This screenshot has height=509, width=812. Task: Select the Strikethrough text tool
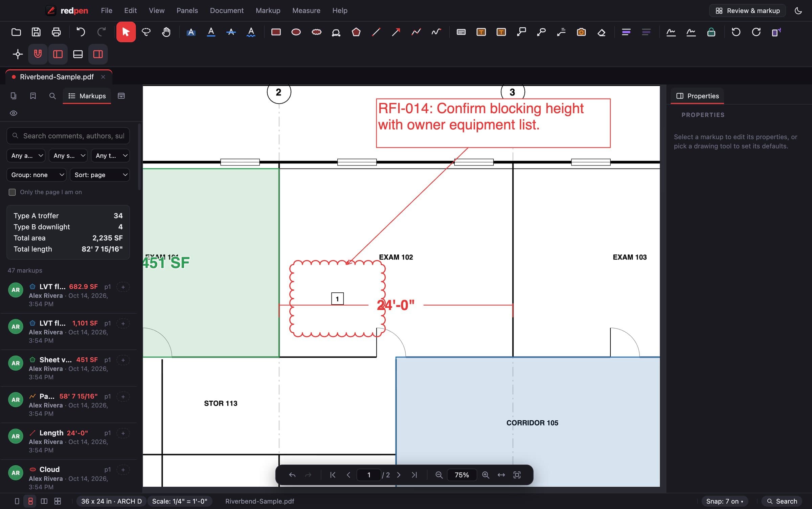pos(231,32)
